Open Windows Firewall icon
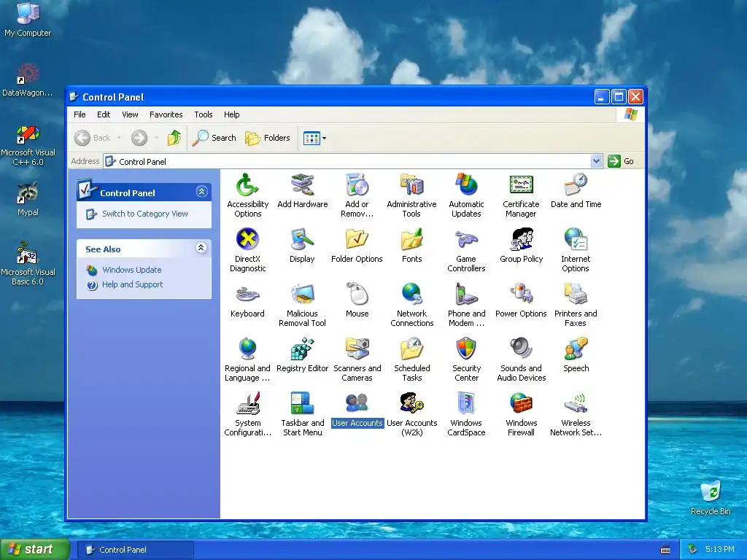This screenshot has width=747, height=560. (x=521, y=404)
